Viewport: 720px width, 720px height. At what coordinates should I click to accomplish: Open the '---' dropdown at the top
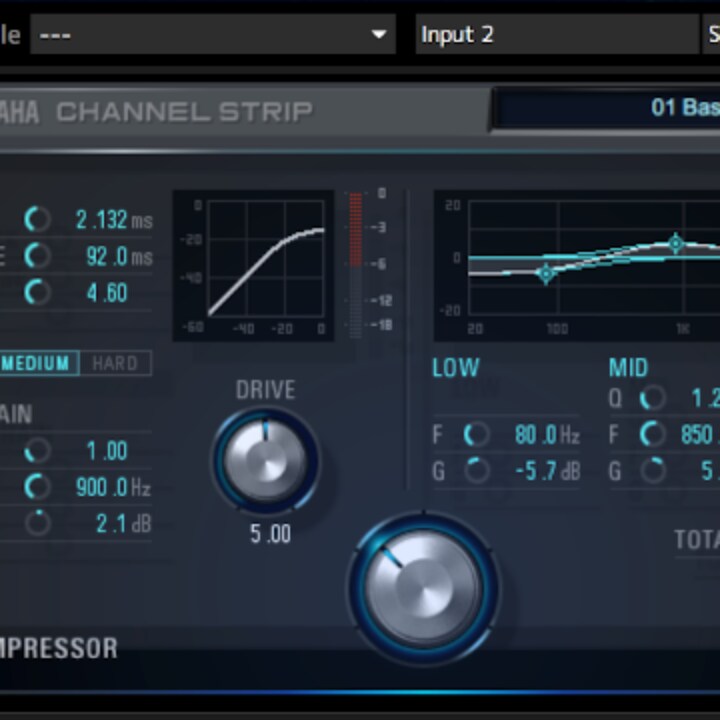coord(211,35)
